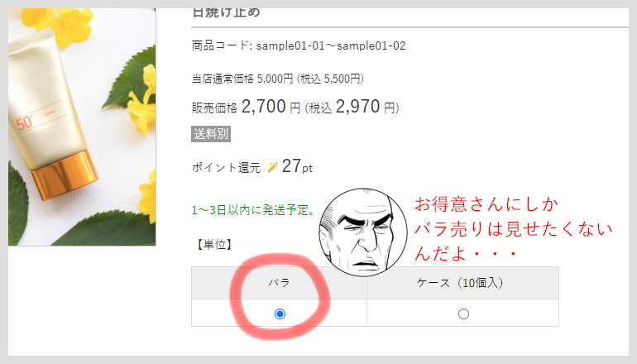637x364 pixels.
Task: Click the orange cap of the tube
Action: (66, 175)
